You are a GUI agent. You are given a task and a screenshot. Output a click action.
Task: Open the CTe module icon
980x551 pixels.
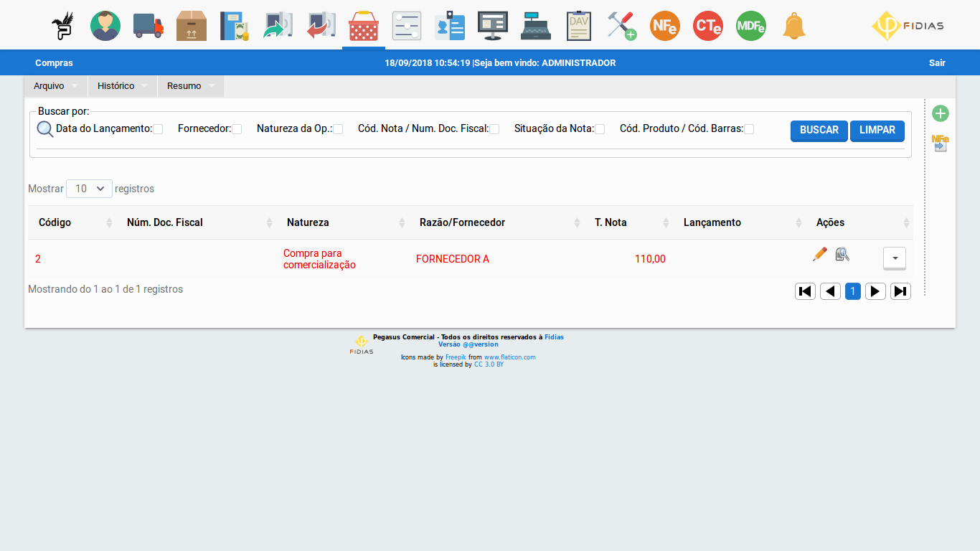707,24
